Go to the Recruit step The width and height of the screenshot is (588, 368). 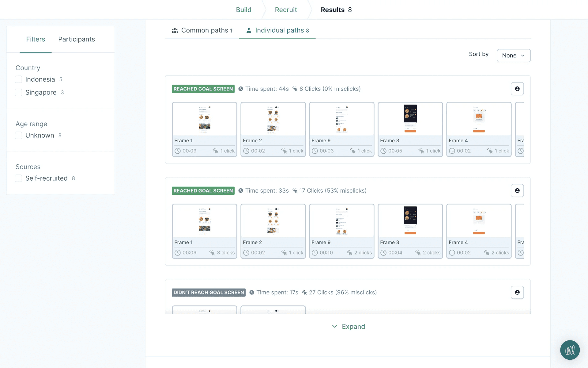point(286,10)
